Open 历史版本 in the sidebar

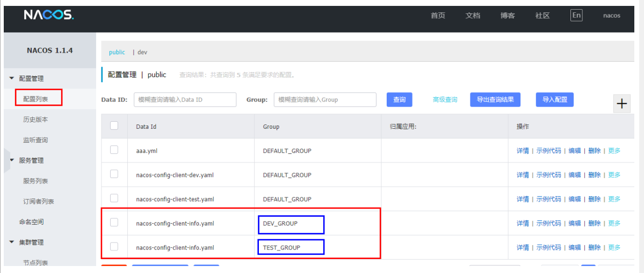[x=35, y=119]
